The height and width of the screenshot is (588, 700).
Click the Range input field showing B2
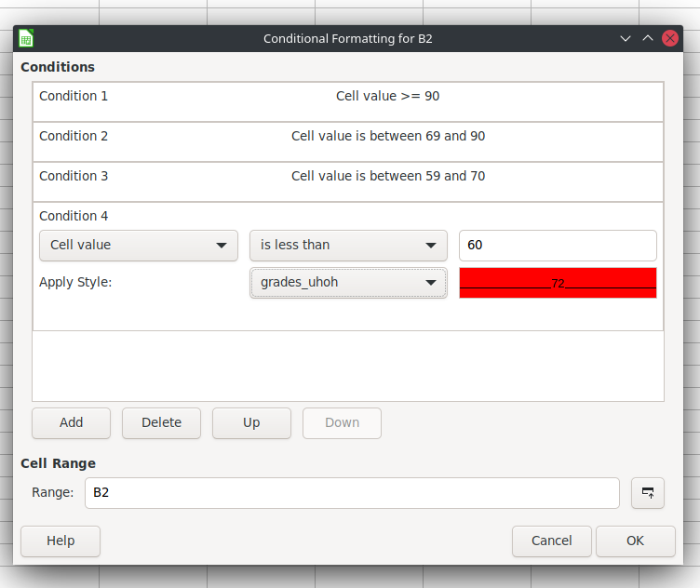pyautogui.click(x=352, y=492)
